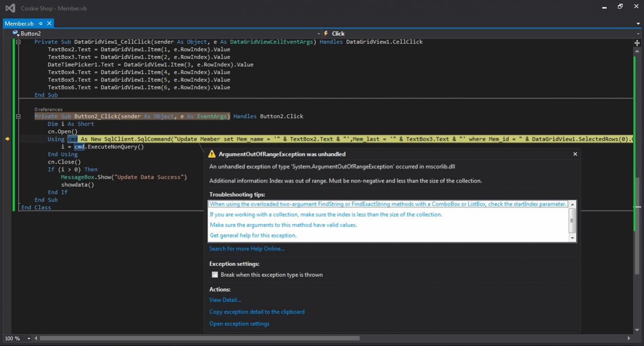
Task: Enable Break when this exception type is thrown
Action: [215, 274]
